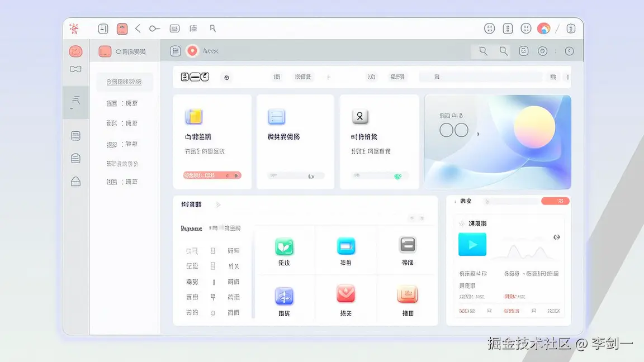Click the gray card icon in the app grid
Viewport: 644px width, 362px height.
point(407,244)
